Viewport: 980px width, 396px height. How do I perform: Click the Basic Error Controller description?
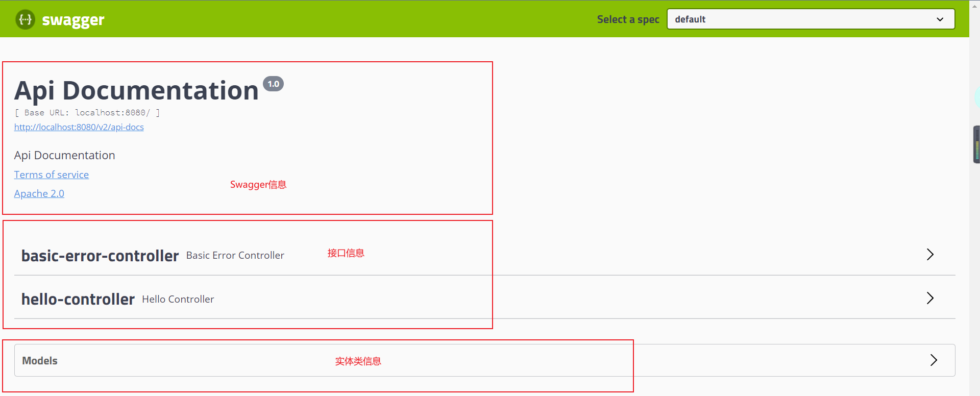[235, 255]
